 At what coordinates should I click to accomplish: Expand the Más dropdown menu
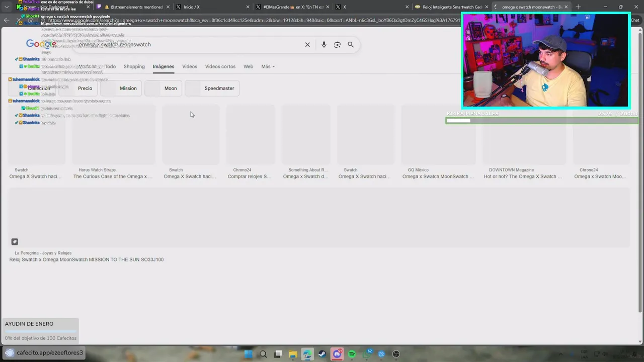268,66
